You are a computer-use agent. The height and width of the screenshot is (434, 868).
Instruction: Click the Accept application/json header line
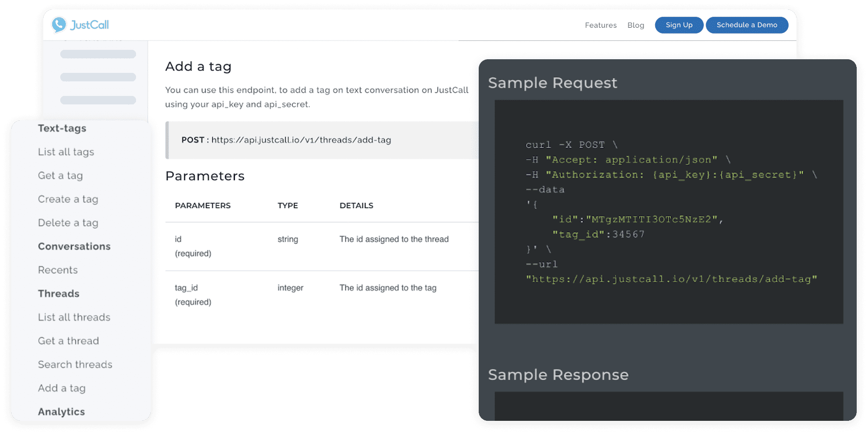pos(628,160)
